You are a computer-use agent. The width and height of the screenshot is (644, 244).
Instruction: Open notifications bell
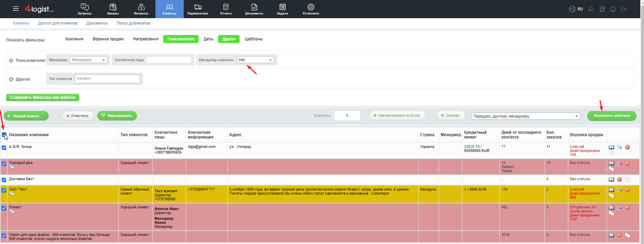click(613, 9)
